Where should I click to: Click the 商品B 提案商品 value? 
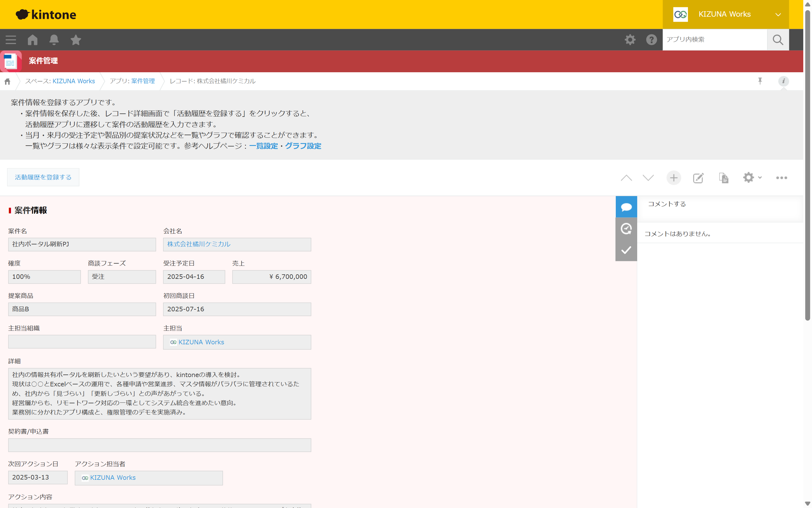coord(82,309)
